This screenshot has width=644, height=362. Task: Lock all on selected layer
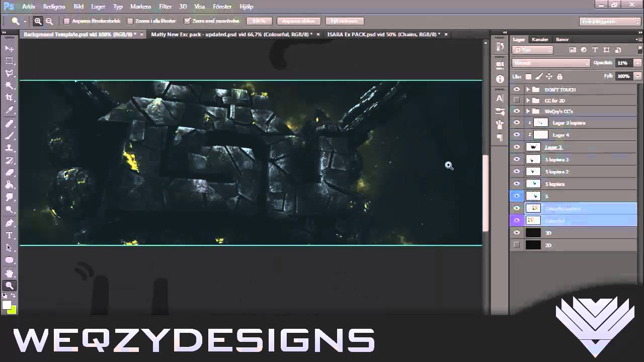pyautogui.click(x=559, y=76)
